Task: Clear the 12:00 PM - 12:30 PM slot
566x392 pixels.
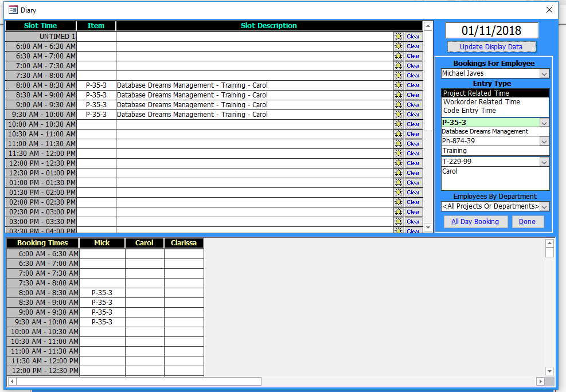Action: (x=413, y=163)
